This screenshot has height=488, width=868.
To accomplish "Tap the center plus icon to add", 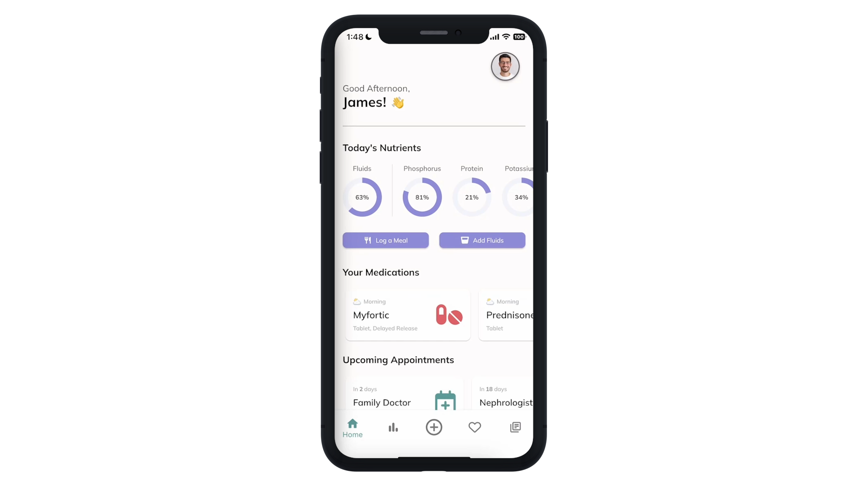I will [434, 427].
